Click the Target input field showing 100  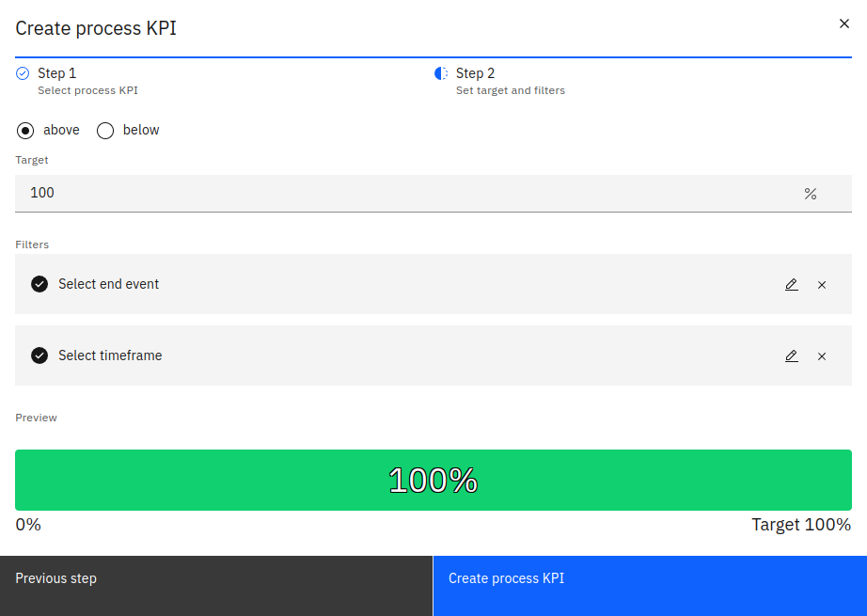[x=404, y=193]
